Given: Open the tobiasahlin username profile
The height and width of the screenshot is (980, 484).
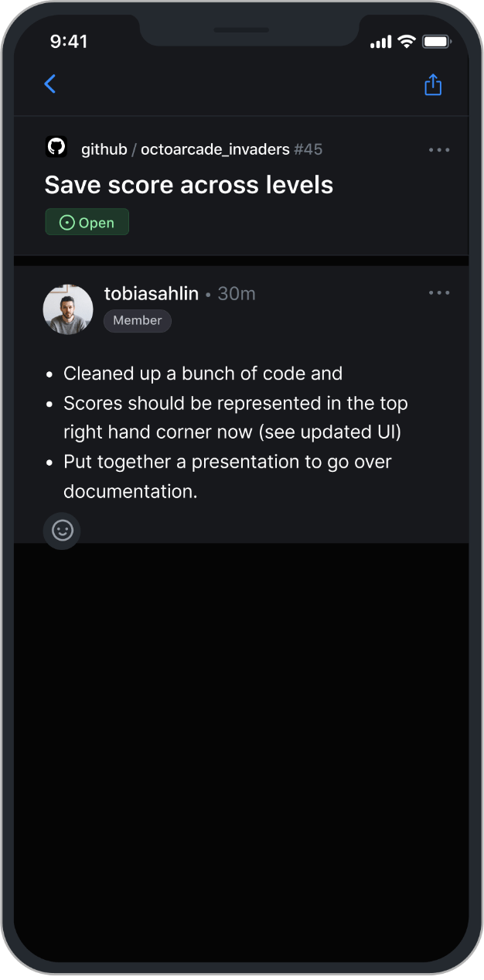Looking at the screenshot, I should 152,294.
